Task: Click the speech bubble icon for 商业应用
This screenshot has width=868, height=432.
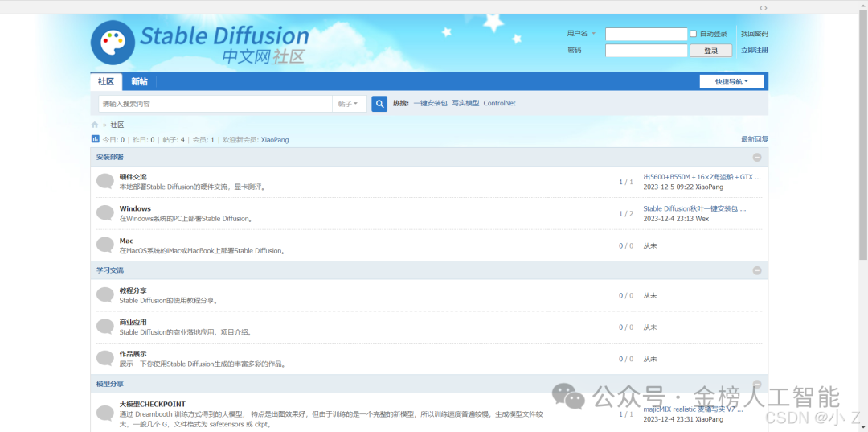Action: point(105,327)
